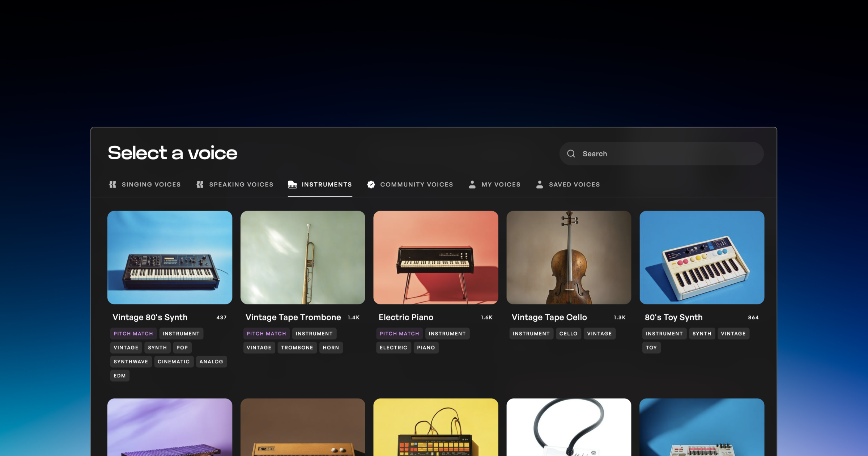This screenshot has height=456, width=868.
Task: Choose the Vintage Tape Trombone image
Action: coord(303,257)
